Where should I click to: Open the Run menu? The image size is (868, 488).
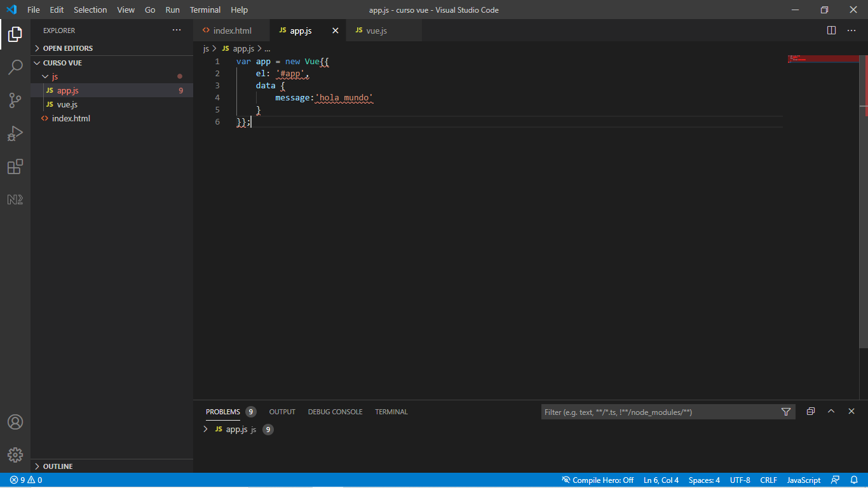[x=172, y=10]
